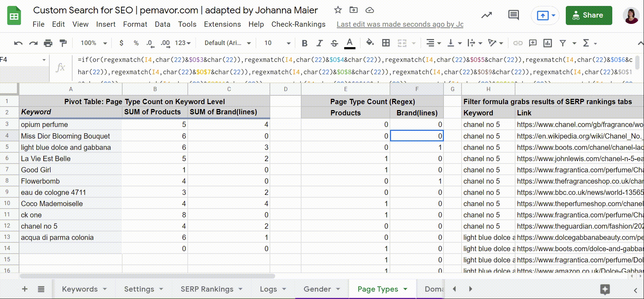Screen dimensions: 644x299
Task: Decrease decimal places
Action: pyautogui.click(x=150, y=43)
